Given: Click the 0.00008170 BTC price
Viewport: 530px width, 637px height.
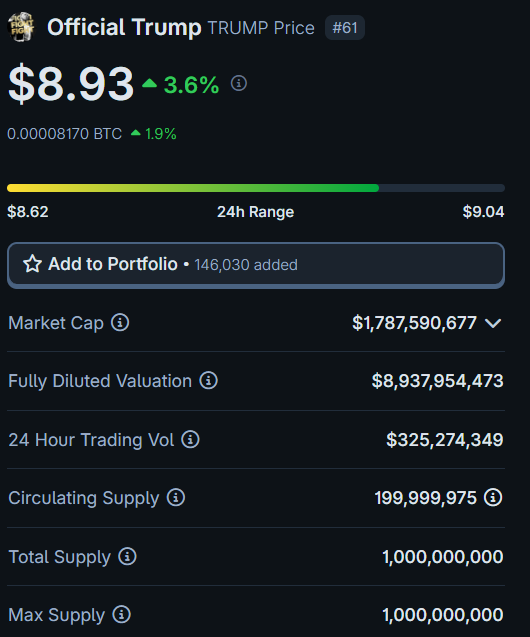Looking at the screenshot, I should (x=65, y=134).
